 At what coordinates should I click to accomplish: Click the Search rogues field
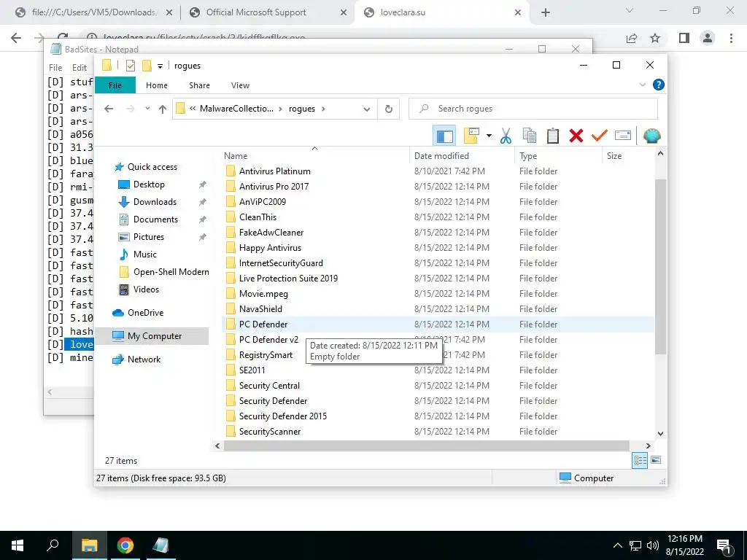(x=533, y=109)
